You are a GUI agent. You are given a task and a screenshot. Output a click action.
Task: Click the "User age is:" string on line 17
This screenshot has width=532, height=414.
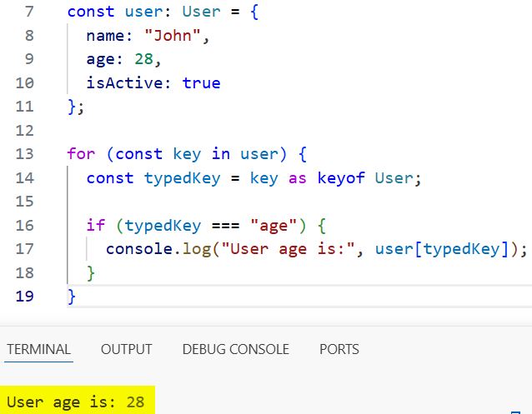[x=288, y=250]
